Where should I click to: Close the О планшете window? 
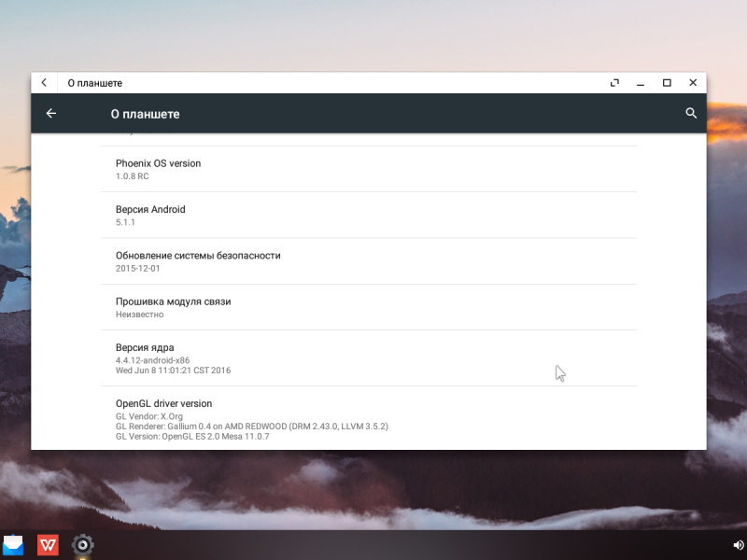693,83
